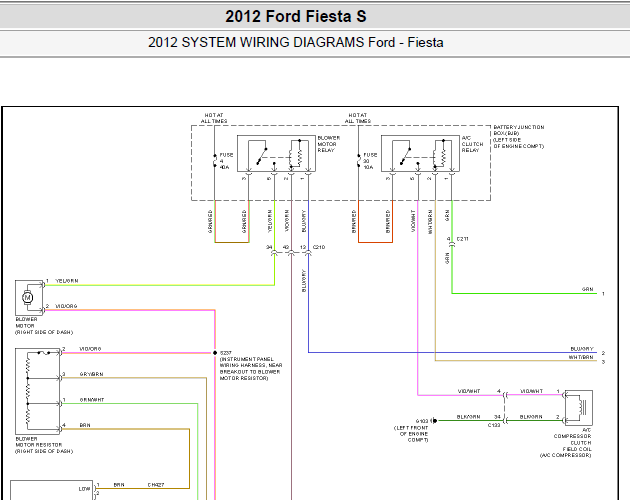Click the 'INSTRUMENT PANEL WIRING HARNESS' note under S237
The width and height of the screenshot is (630, 500).
tap(251, 369)
